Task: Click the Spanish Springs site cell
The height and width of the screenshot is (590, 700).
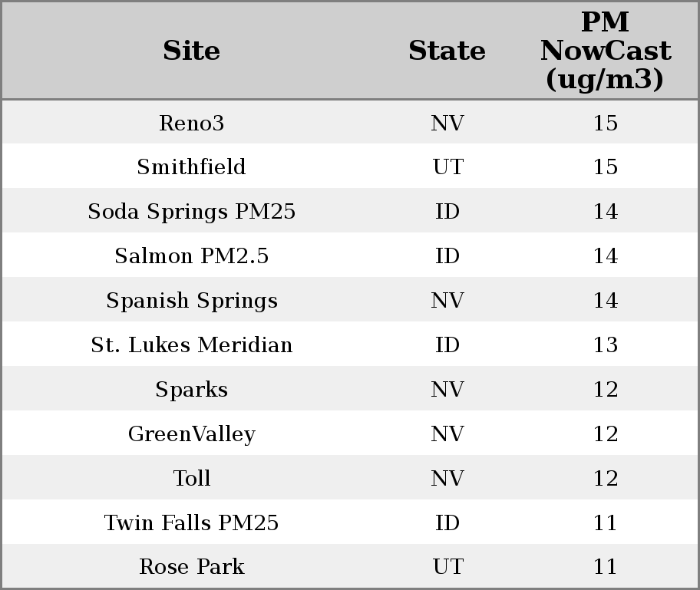Action: click(191, 301)
